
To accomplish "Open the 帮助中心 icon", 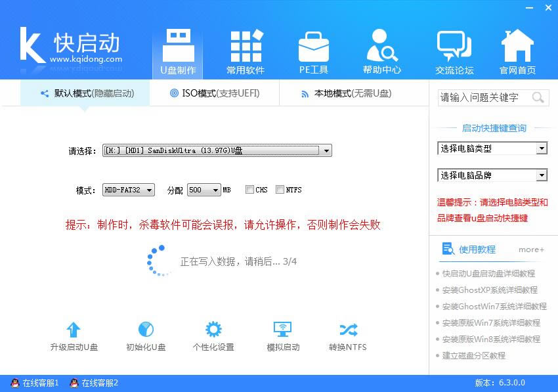I will tap(382, 45).
